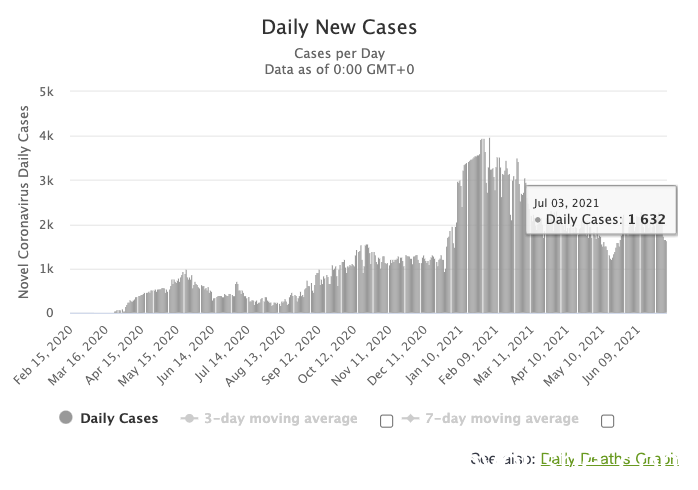Click the Feb 15, 2020 axis label
Screen dimensions: 698x490
43,356
